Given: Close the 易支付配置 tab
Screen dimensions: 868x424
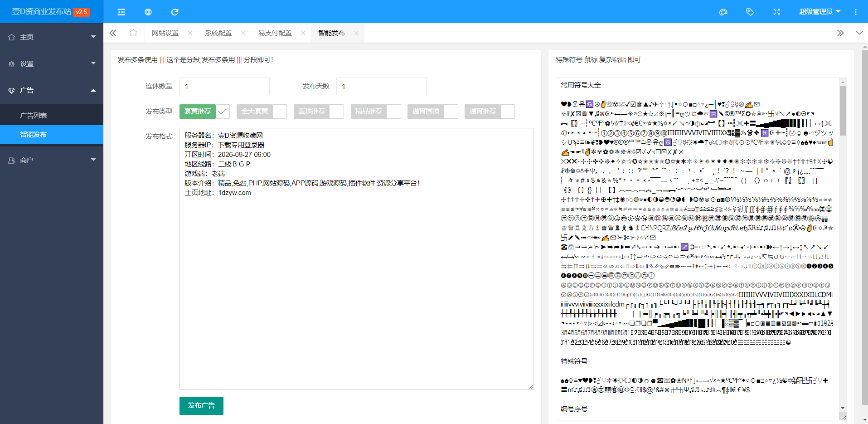Looking at the screenshot, I should [x=303, y=33].
